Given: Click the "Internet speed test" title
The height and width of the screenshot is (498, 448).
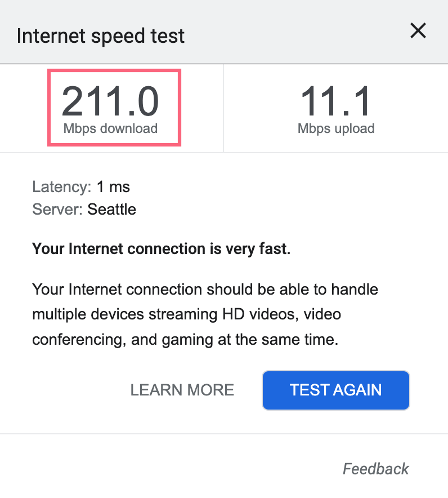Looking at the screenshot, I should 101,36.
